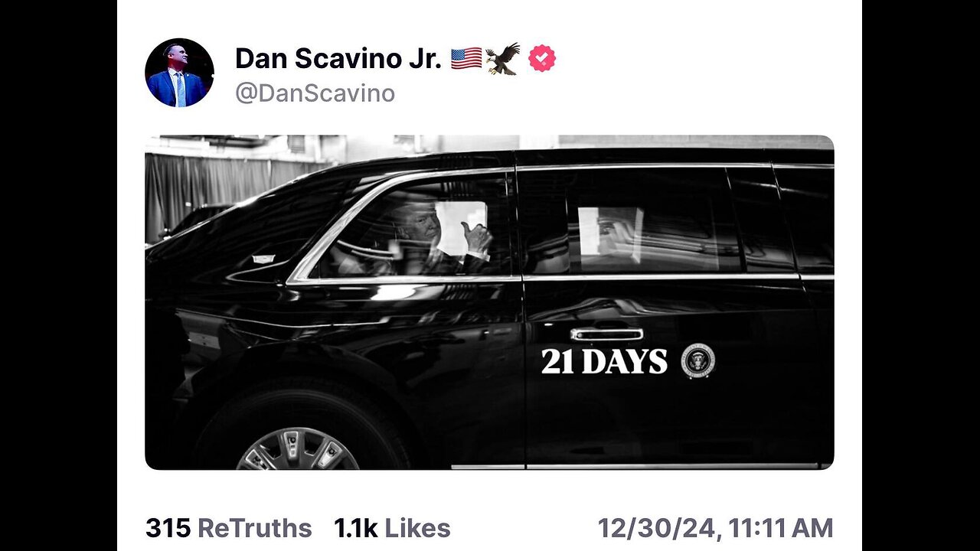The image size is (980, 551).
Task: Open the Dan Scavino Jr. display name
Action: [338, 59]
